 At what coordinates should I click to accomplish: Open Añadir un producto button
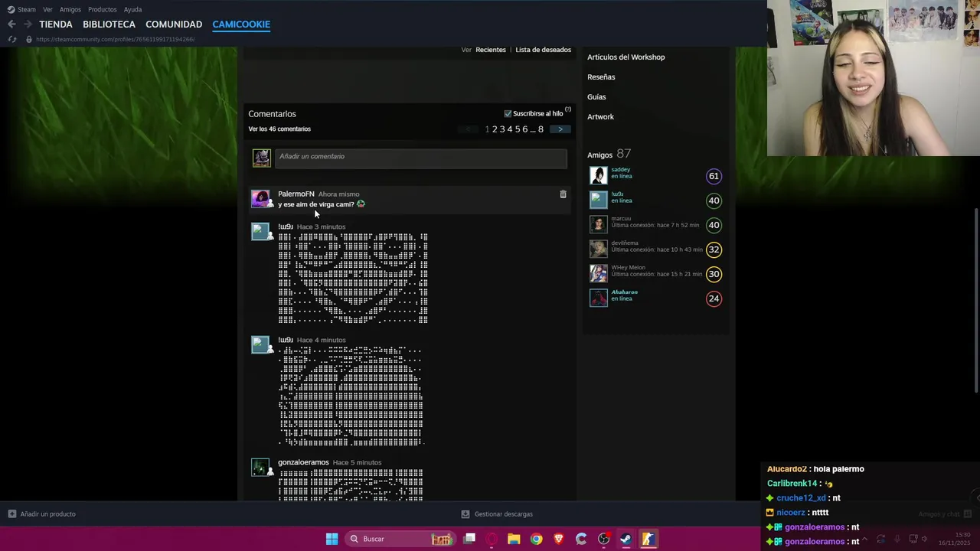pyautogui.click(x=42, y=514)
